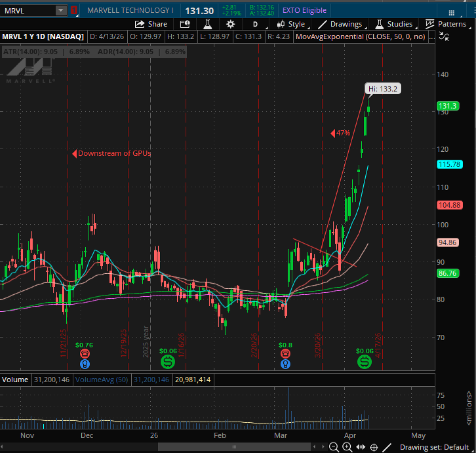This screenshot has height=453, width=476.
Task: Click the MRVL symbol input field
Action: point(29,11)
